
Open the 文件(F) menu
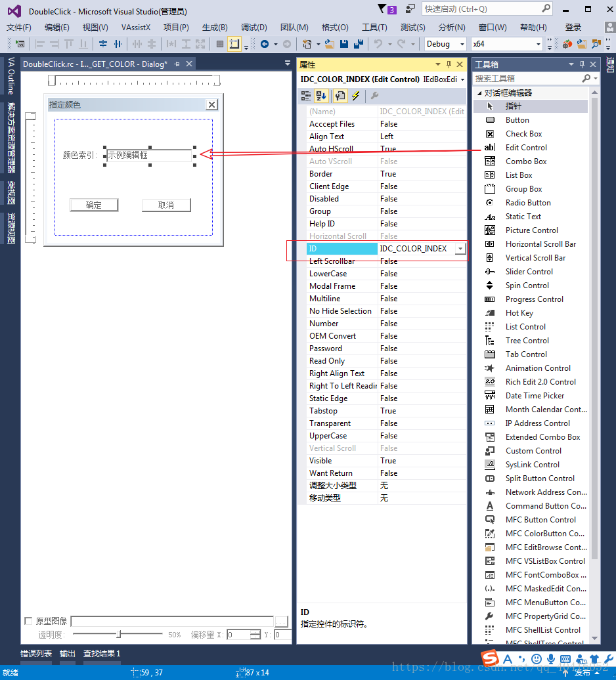tap(18, 28)
